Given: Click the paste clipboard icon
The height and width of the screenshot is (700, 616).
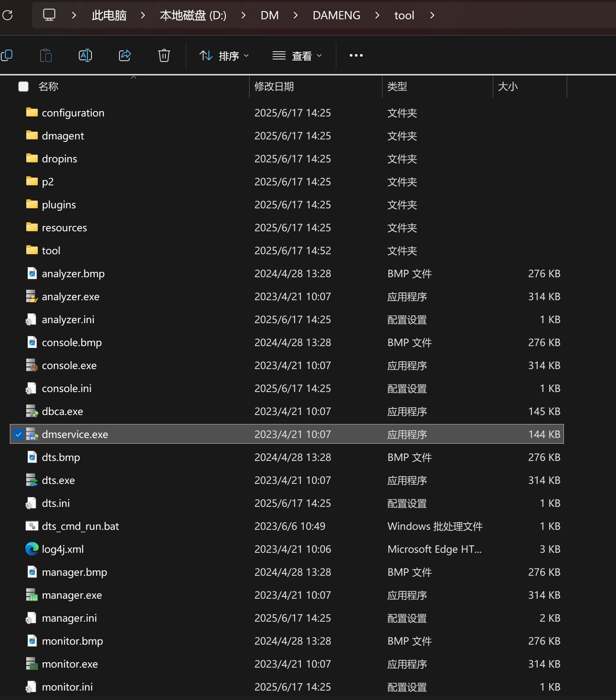Looking at the screenshot, I should tap(46, 55).
